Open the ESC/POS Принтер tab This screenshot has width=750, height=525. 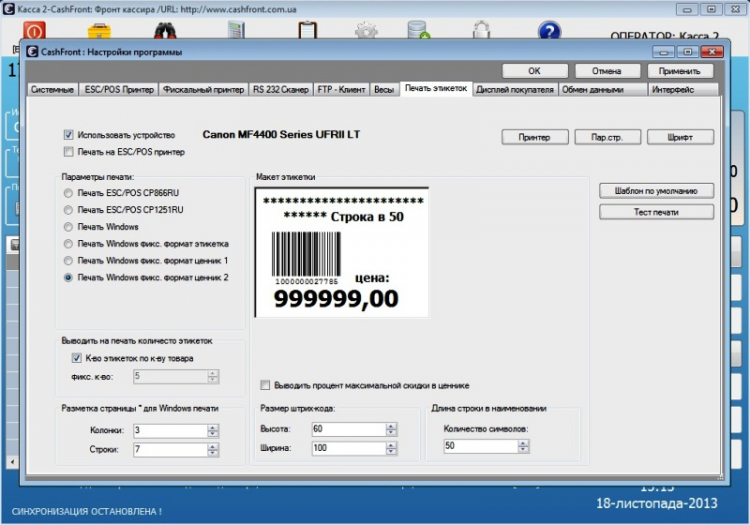coord(119,89)
